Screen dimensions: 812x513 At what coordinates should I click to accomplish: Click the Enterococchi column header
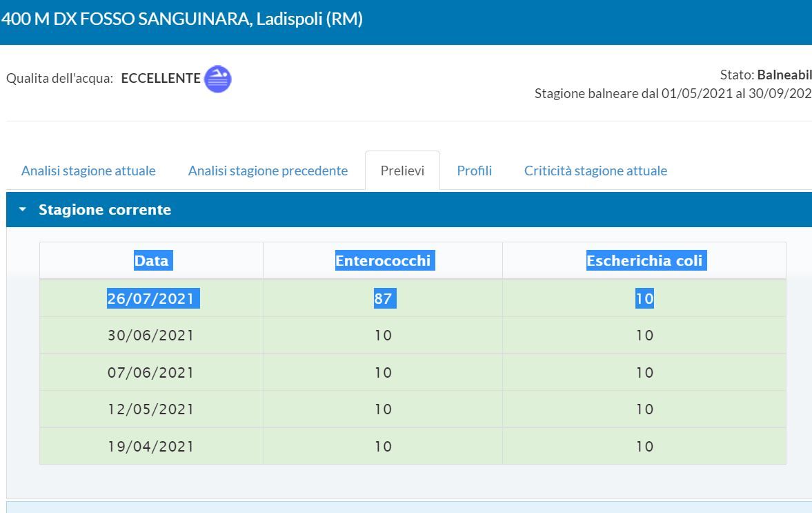[x=383, y=261]
